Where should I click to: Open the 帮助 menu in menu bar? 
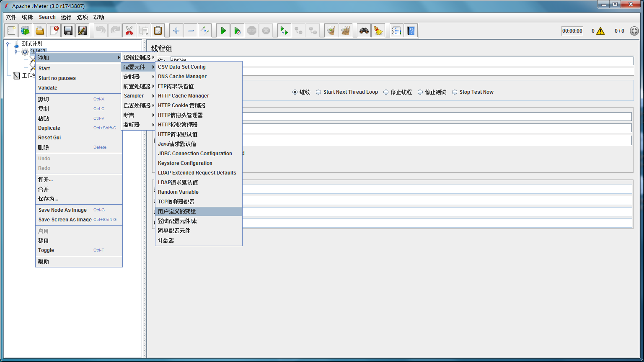99,17
